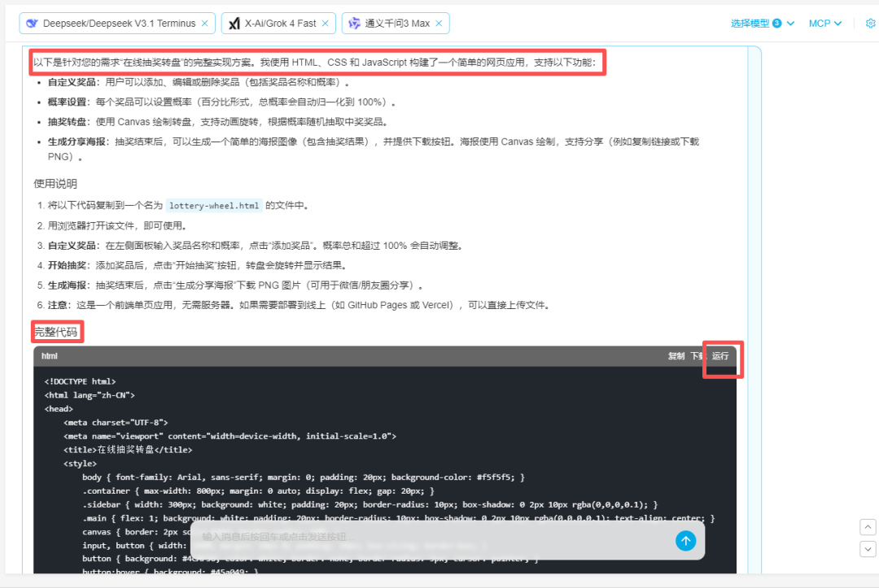Remove the Deepseek V3.1 Terminus model tab
This screenshot has width=879, height=588.
[x=204, y=24]
